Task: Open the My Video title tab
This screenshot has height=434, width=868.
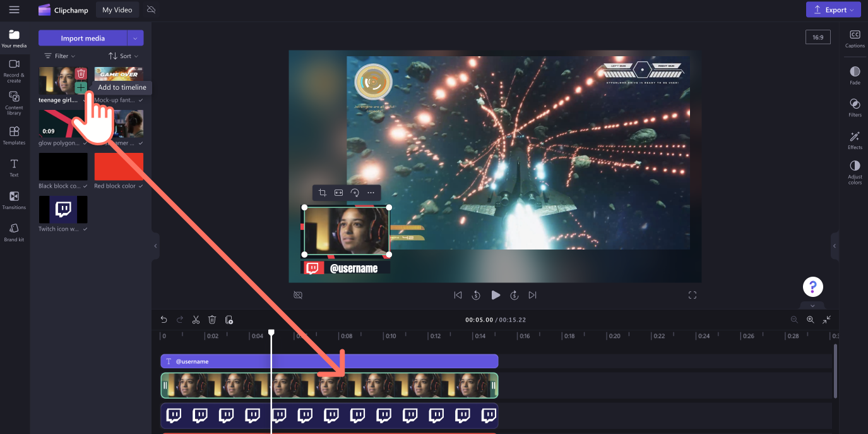Action: (117, 9)
